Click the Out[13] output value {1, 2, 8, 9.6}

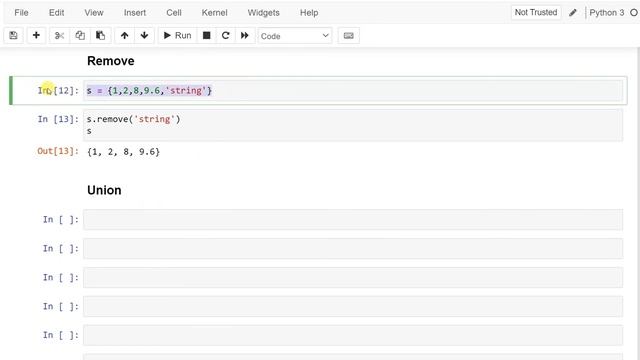[x=123, y=152]
